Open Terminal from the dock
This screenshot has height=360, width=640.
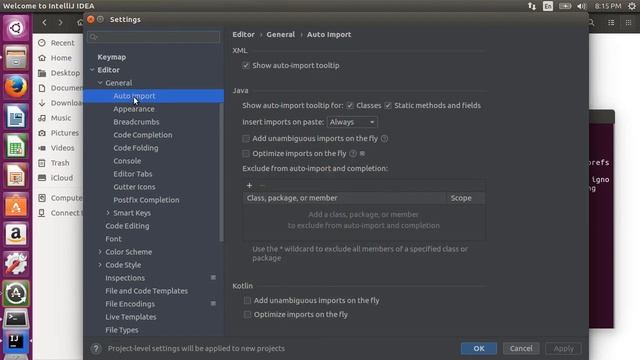click(x=16, y=319)
